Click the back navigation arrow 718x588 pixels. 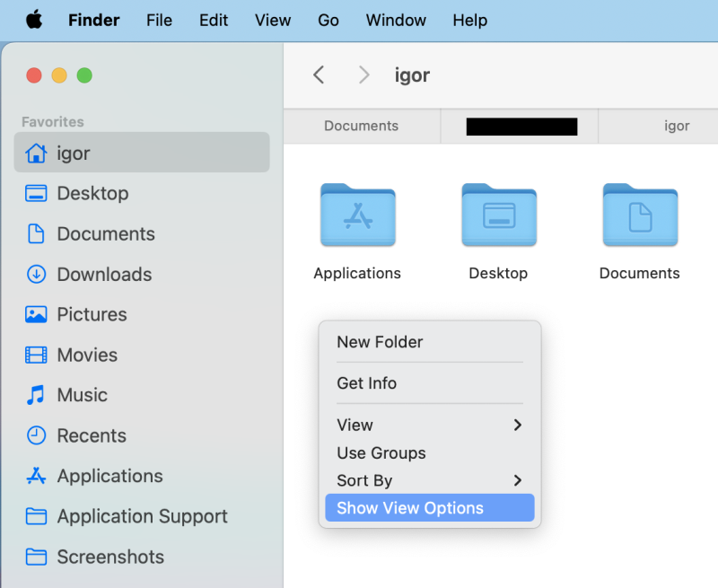click(x=319, y=75)
